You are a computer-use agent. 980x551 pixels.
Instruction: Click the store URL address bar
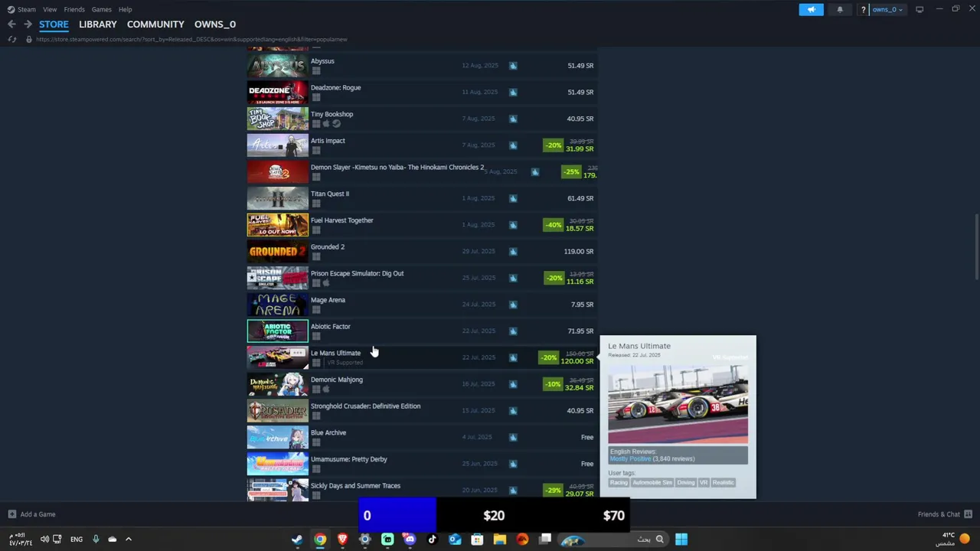coord(191,39)
